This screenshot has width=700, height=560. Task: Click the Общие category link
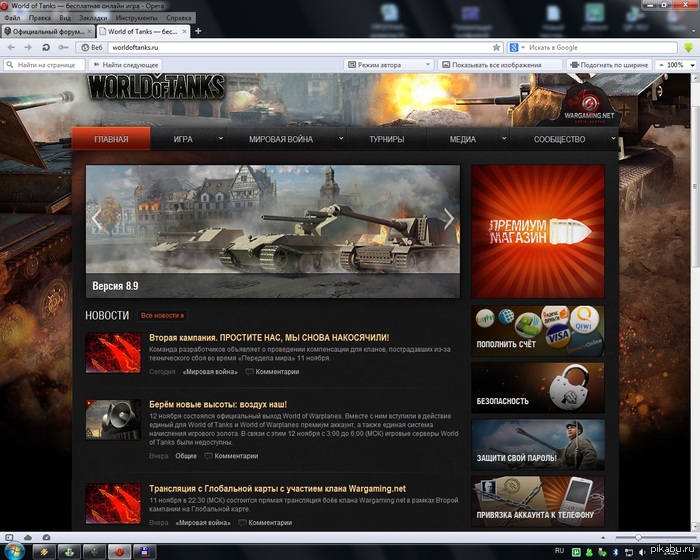186,456
